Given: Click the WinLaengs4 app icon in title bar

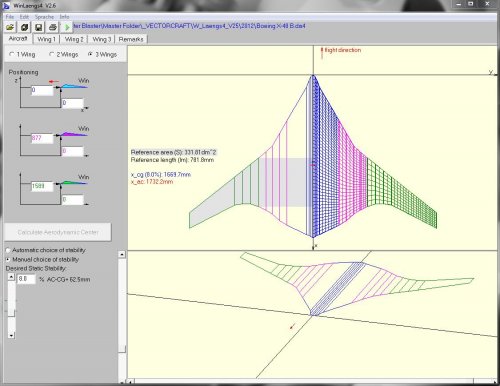Looking at the screenshot, I should [x=6, y=6].
